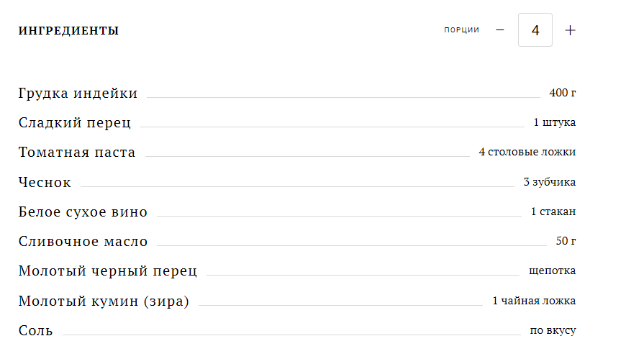Viewport: 644px width, 359px height.
Task: Select the «Сладкий перец» ingredient
Action: (75, 123)
